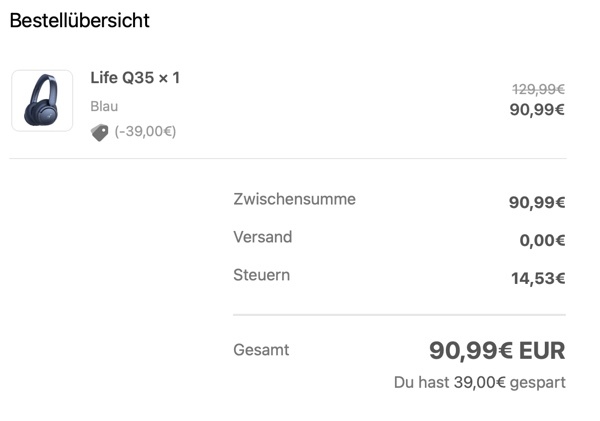Click the Bestellübersicht heading
600x421 pixels.
tap(80, 21)
